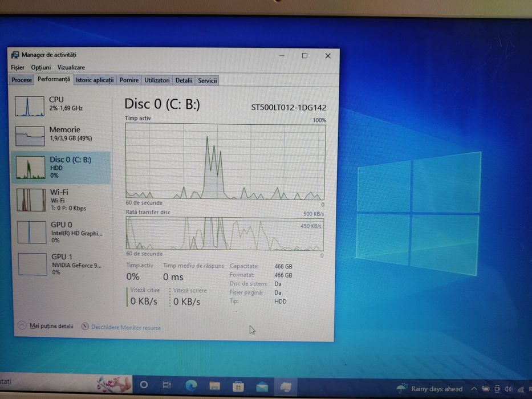Open the Wi-Fi performance entry
Viewport: 532px width, 399px height.
61,200
